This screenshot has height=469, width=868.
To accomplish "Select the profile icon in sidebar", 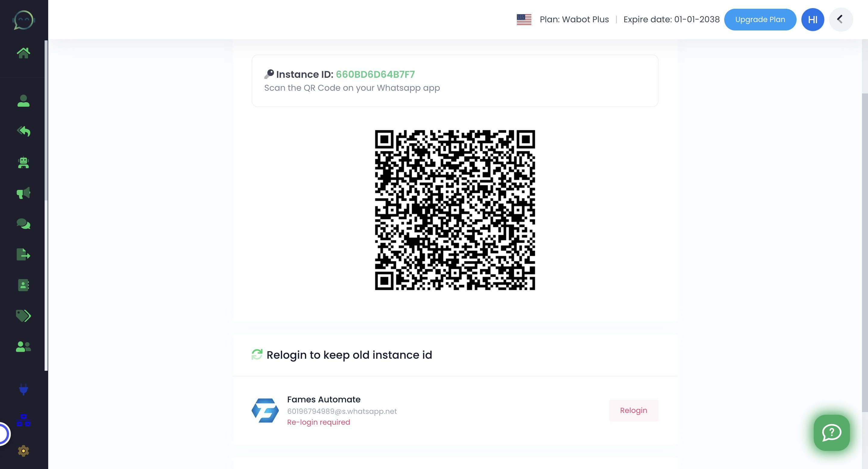I will pos(23,100).
